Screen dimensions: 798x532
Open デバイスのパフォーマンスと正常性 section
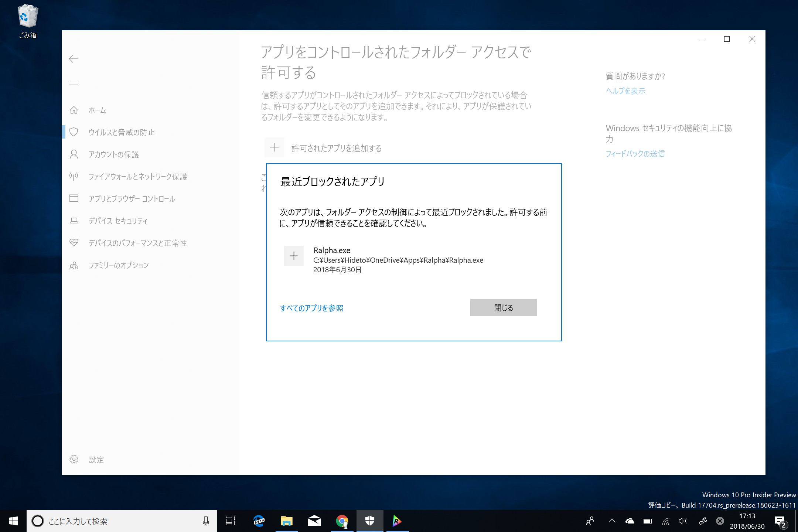[x=138, y=243]
